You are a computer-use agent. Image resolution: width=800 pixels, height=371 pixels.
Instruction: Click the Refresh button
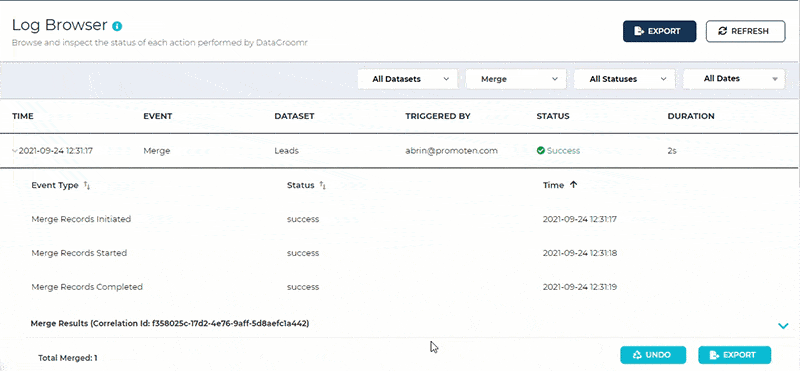[745, 31]
